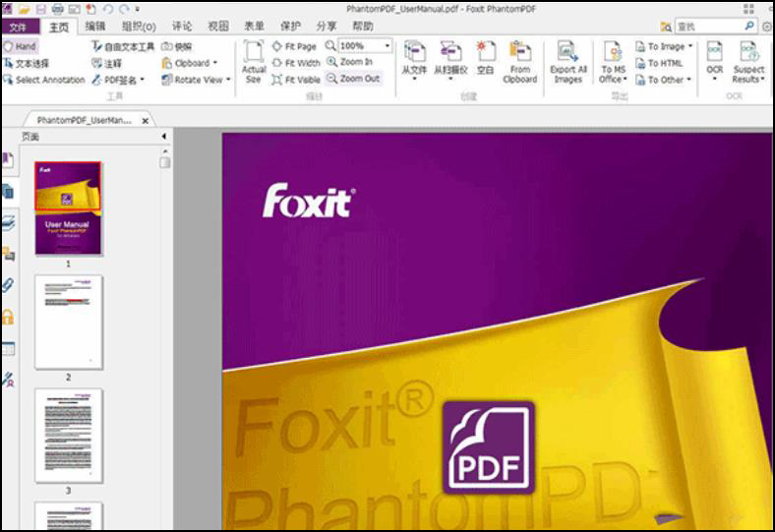The width and height of the screenshot is (775, 532).
Task: Close the PhantomPDF_UserManual document tab
Action: coord(146,120)
